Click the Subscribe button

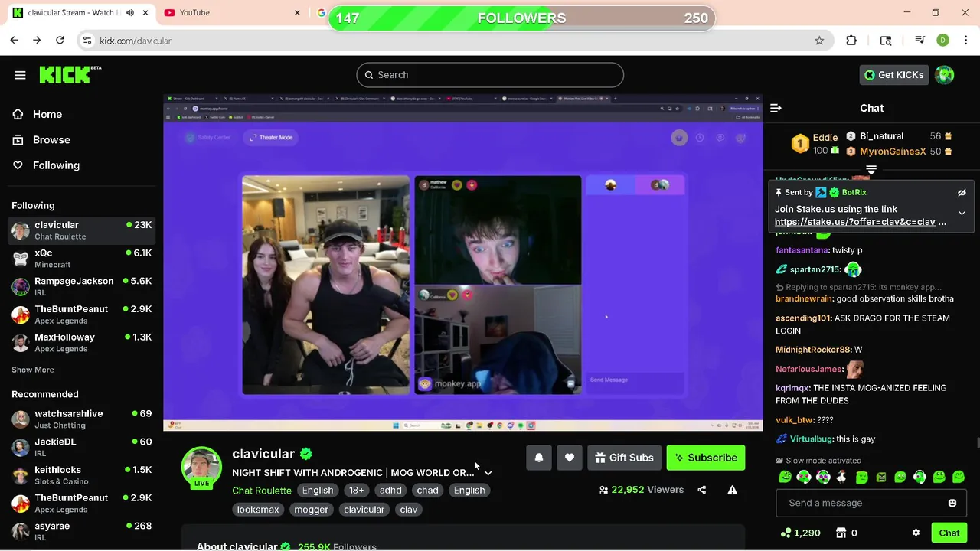tap(706, 458)
